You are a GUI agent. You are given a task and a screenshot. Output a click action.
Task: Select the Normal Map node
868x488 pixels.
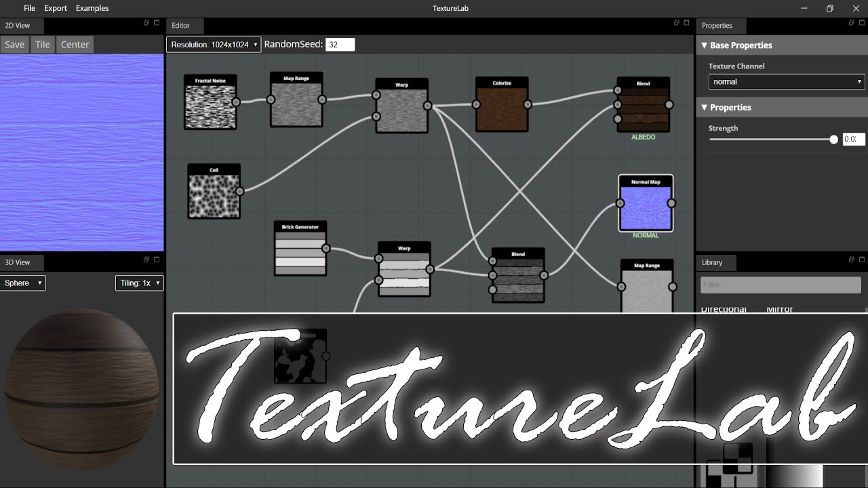[646, 203]
